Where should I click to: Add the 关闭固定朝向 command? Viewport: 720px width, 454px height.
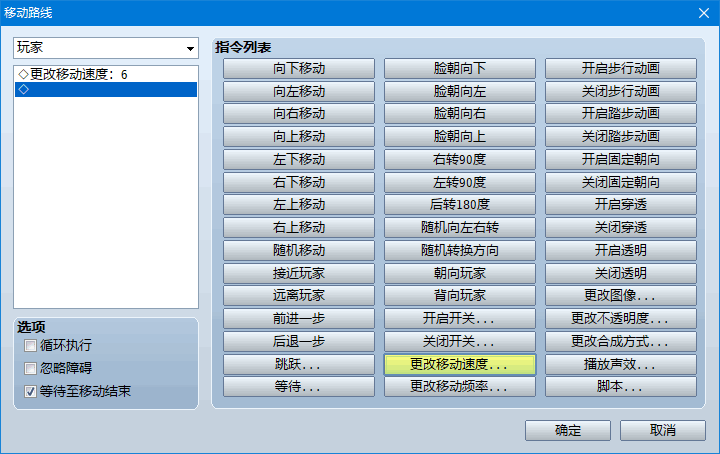[x=621, y=182]
